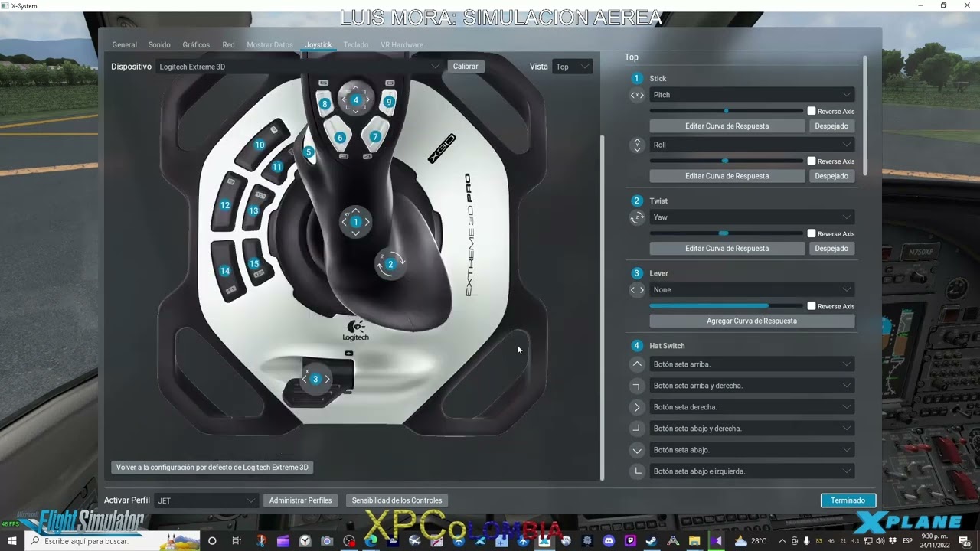Click the Yaw twist rotation icon
The image size is (980, 551).
[637, 217]
